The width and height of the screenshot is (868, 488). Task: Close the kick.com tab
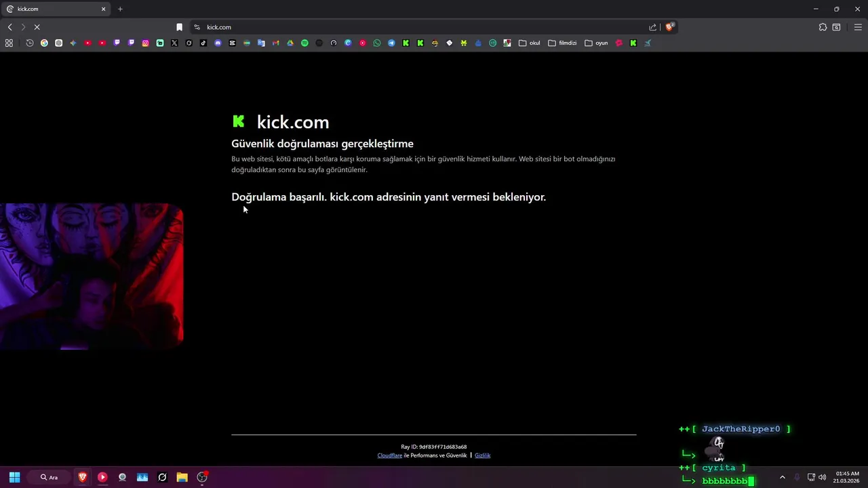104,9
